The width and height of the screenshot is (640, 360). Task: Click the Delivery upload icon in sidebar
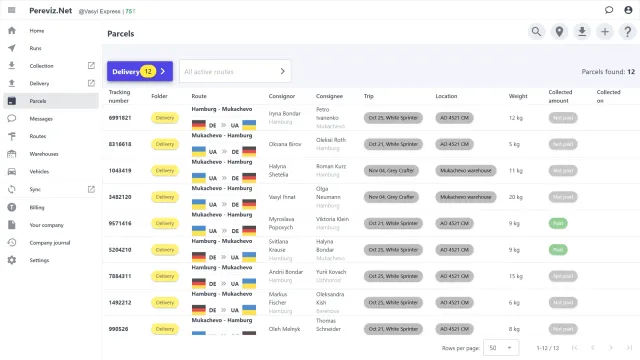pyautogui.click(x=12, y=83)
